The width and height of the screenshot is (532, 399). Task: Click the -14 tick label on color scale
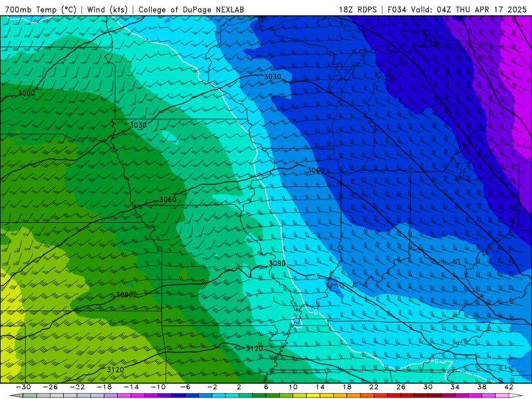click(x=131, y=387)
